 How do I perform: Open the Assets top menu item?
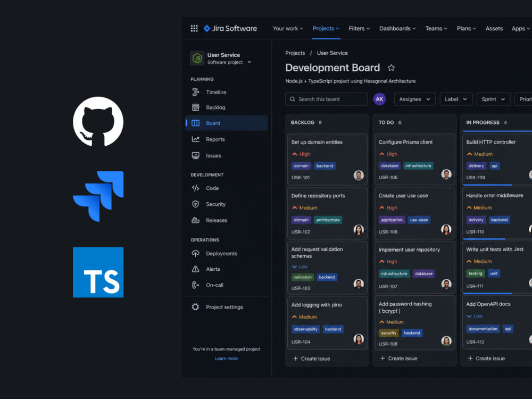494,29
